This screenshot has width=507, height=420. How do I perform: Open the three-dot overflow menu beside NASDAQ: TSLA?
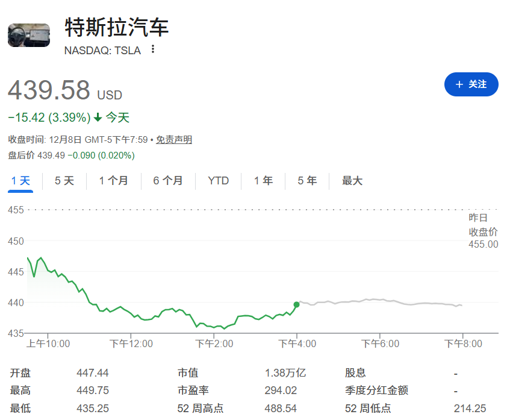(152, 50)
